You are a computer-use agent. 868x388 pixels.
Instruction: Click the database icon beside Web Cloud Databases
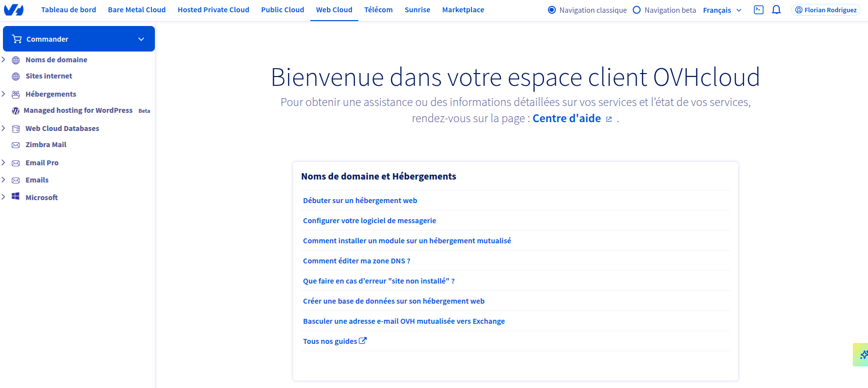pos(16,129)
